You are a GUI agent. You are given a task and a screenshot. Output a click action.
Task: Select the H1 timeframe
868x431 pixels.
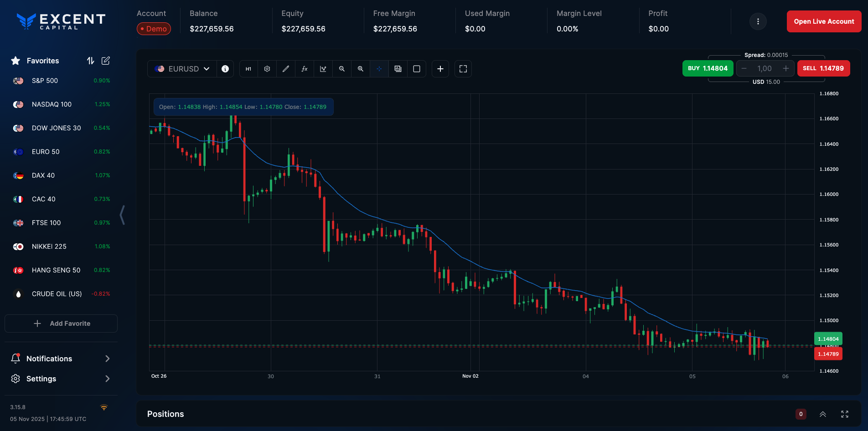(x=248, y=69)
